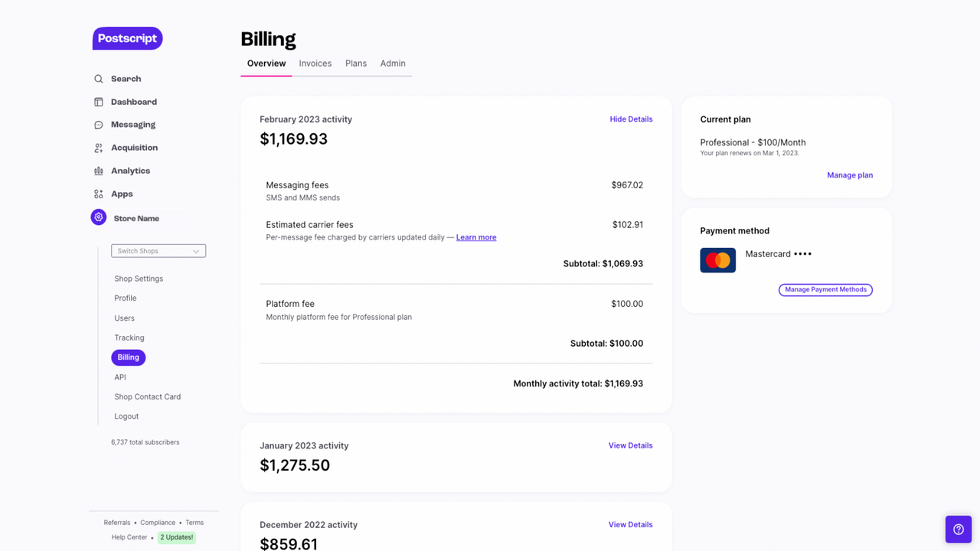This screenshot has height=551, width=980.
Task: View details for January 2023 activity
Action: [630, 445]
